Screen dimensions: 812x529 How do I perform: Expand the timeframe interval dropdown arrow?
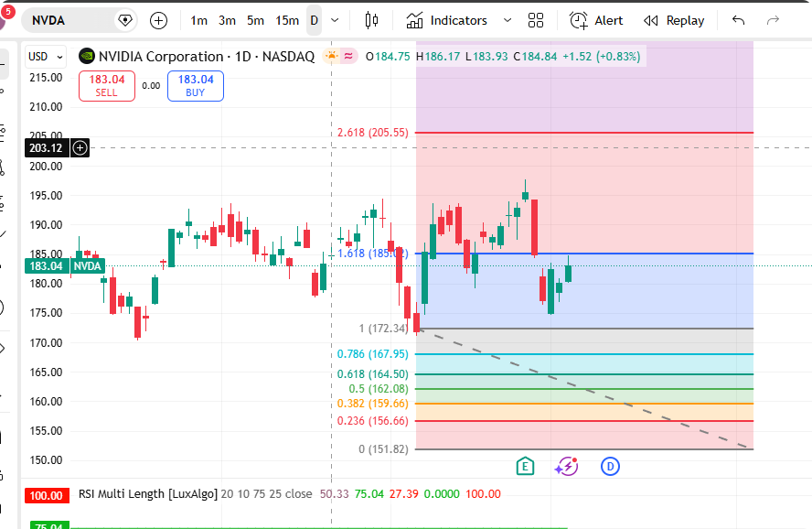click(335, 21)
